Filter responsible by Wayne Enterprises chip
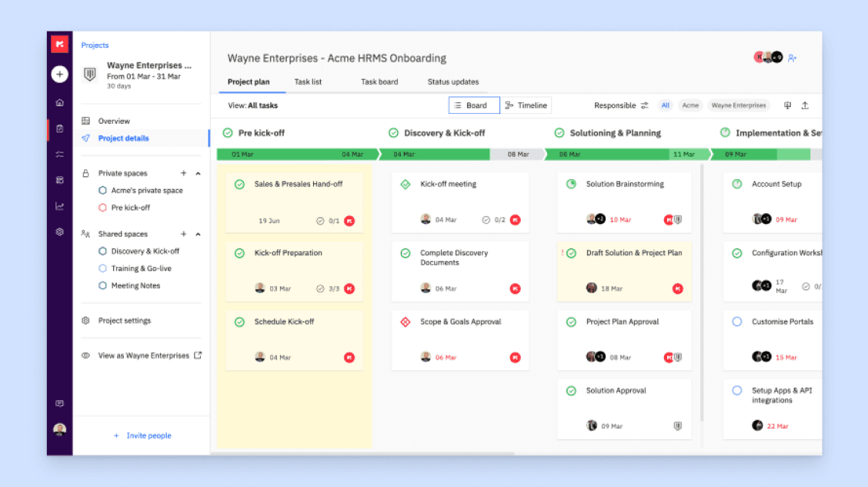The height and width of the screenshot is (487, 868). point(739,105)
